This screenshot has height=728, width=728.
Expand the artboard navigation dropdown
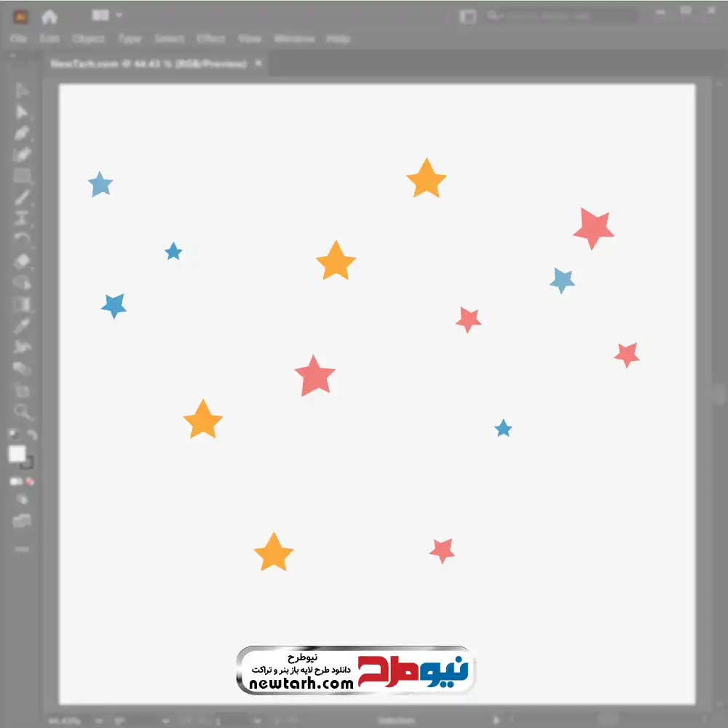tap(257, 721)
